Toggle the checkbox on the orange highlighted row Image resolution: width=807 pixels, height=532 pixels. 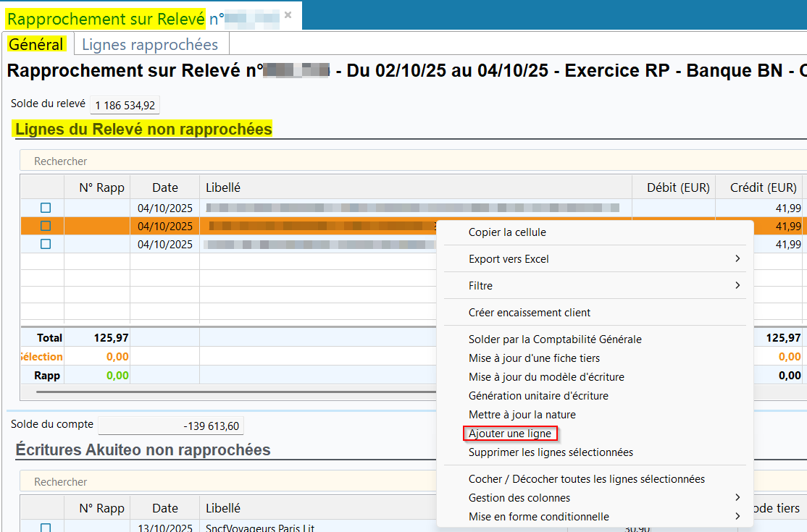[46, 226]
